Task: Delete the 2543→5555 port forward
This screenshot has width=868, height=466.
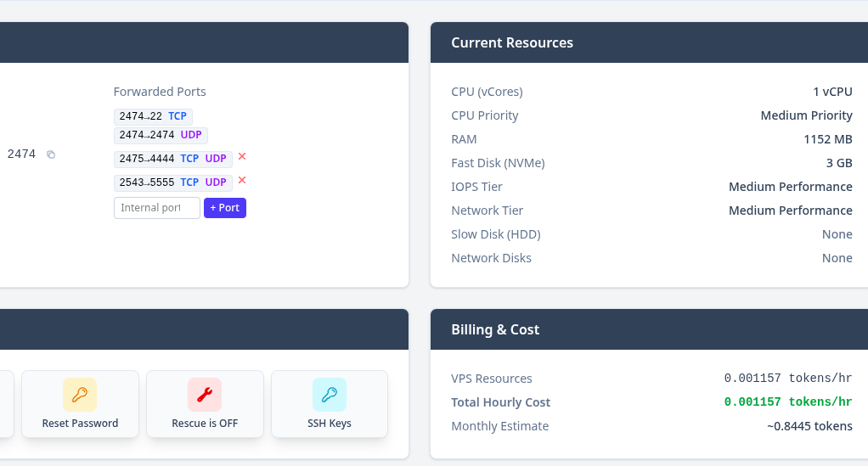Action: click(x=242, y=181)
